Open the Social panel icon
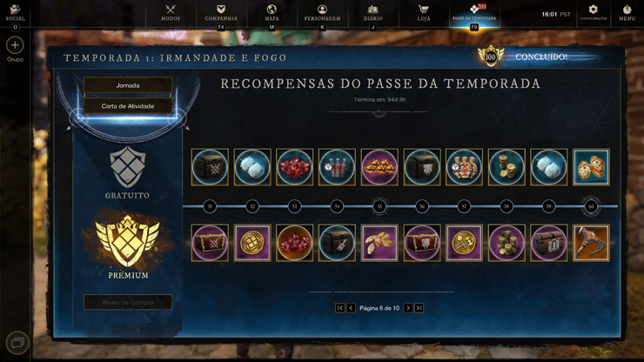This screenshot has width=644, height=362. click(x=15, y=10)
